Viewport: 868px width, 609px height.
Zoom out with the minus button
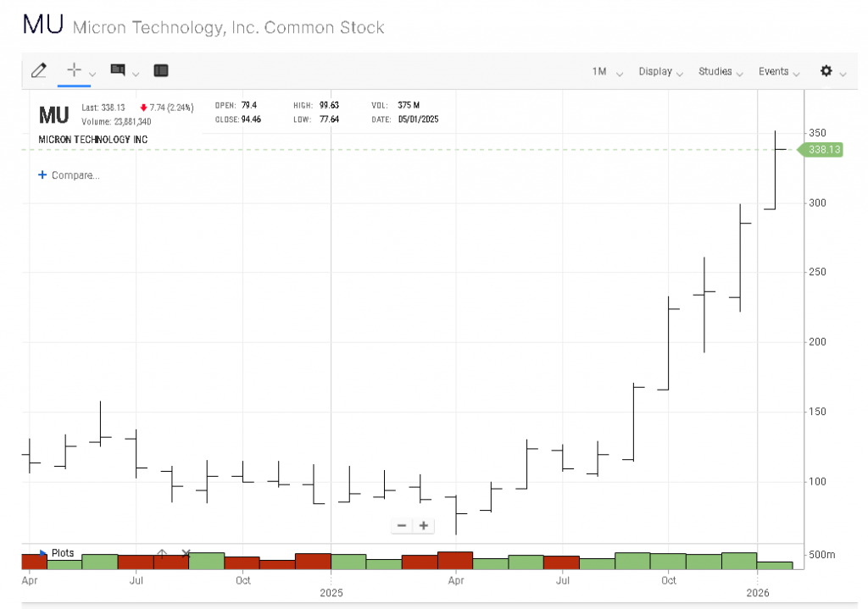click(x=402, y=525)
